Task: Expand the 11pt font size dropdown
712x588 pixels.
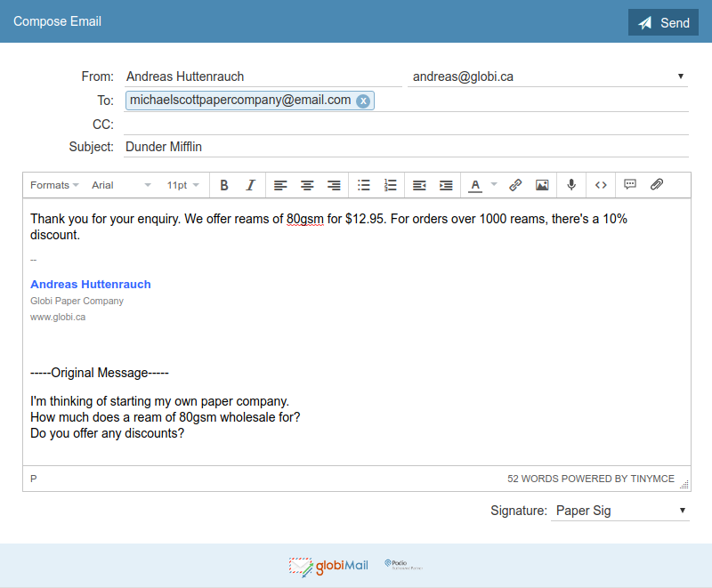Action: [182, 185]
